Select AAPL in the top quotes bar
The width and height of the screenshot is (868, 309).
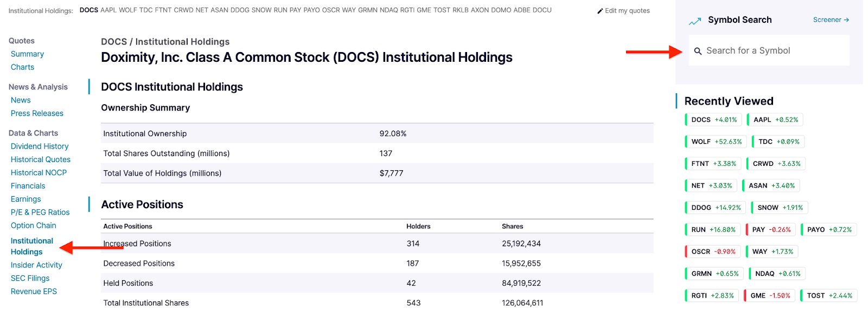point(108,10)
